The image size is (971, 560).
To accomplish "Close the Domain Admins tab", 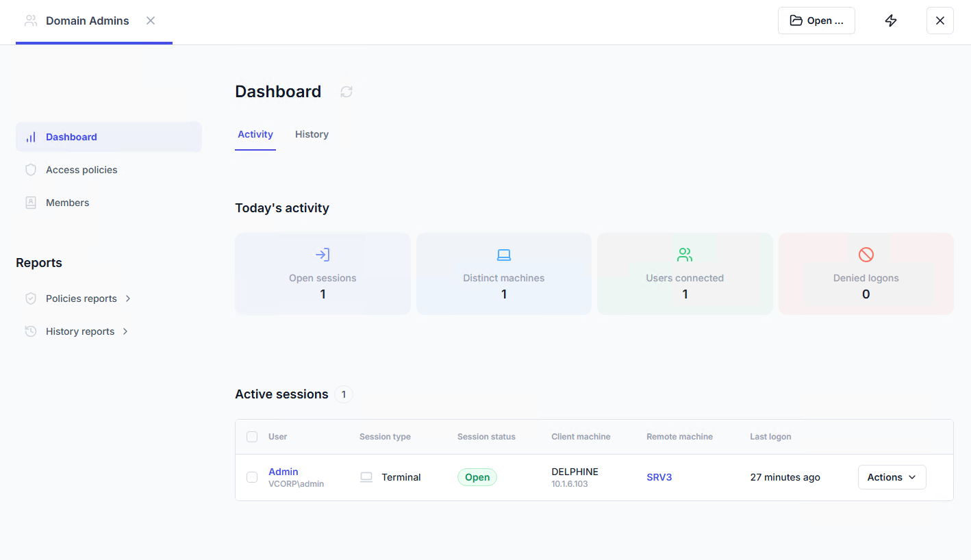I will pyautogui.click(x=151, y=21).
